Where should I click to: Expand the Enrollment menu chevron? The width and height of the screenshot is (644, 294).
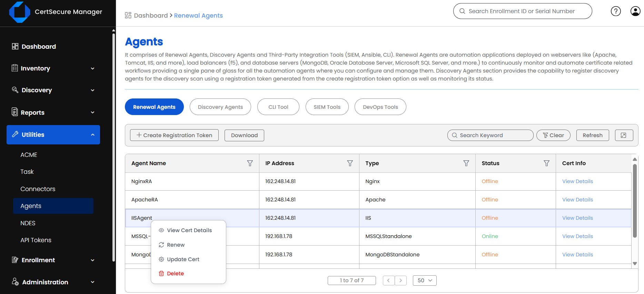[x=92, y=260]
